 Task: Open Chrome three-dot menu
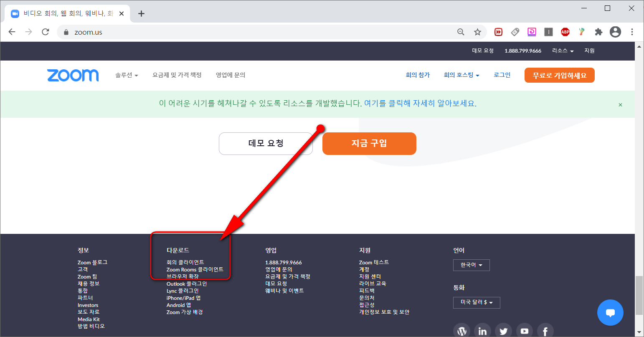[x=632, y=32]
